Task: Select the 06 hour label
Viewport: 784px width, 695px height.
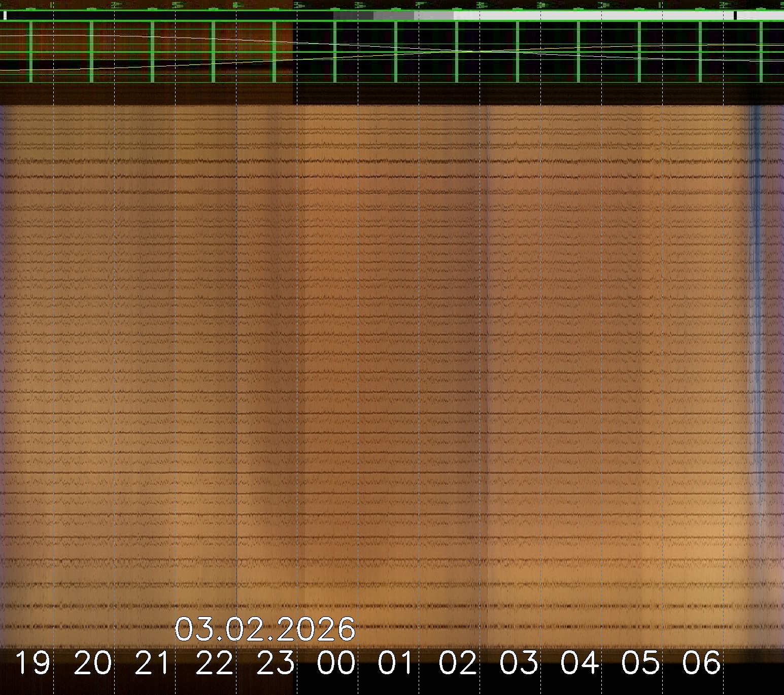Action: pos(701,663)
